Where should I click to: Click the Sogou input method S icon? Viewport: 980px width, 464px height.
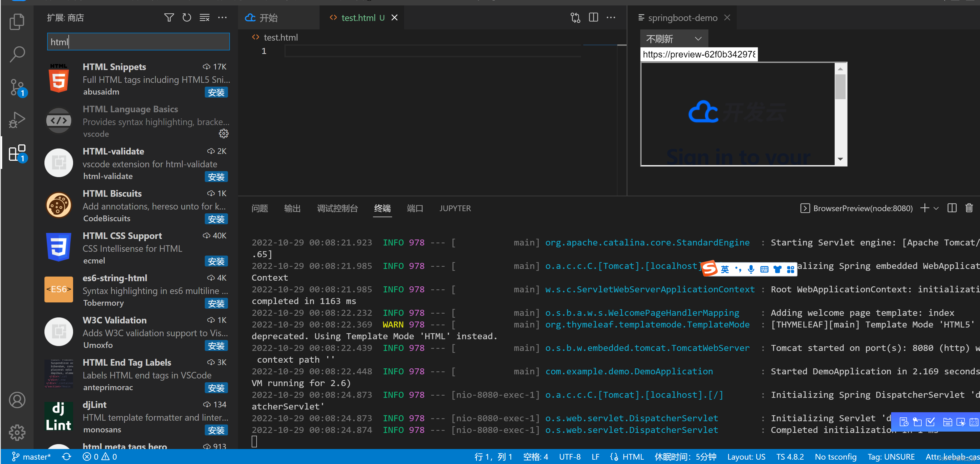709,269
